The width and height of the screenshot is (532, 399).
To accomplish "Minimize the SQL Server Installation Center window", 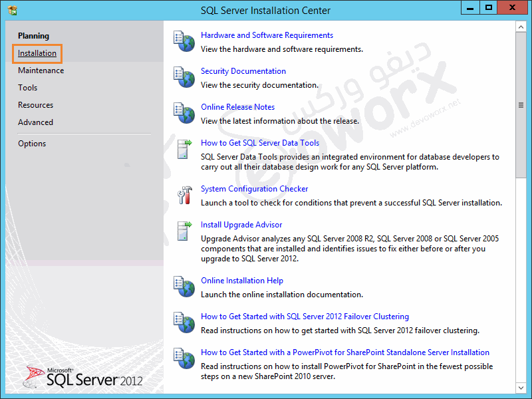I will point(470,8).
